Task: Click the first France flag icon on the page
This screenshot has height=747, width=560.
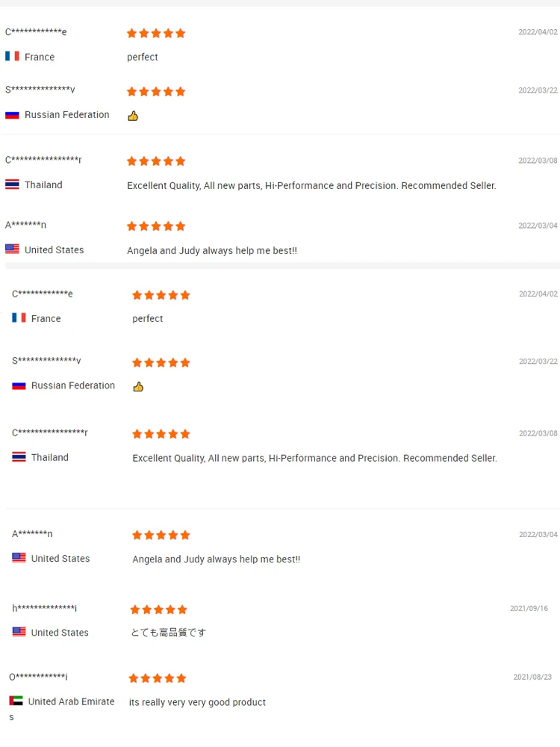Action: click(x=12, y=56)
